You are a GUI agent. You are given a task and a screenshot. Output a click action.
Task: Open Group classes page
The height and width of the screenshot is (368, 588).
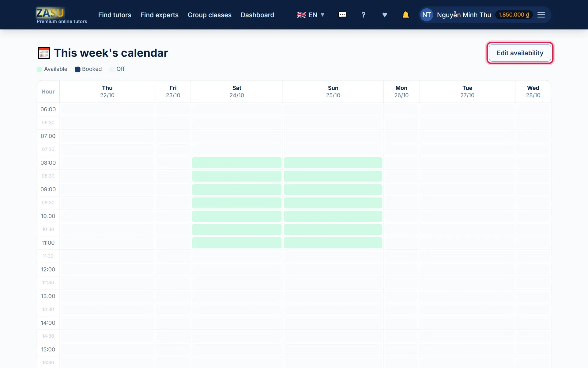(209, 15)
